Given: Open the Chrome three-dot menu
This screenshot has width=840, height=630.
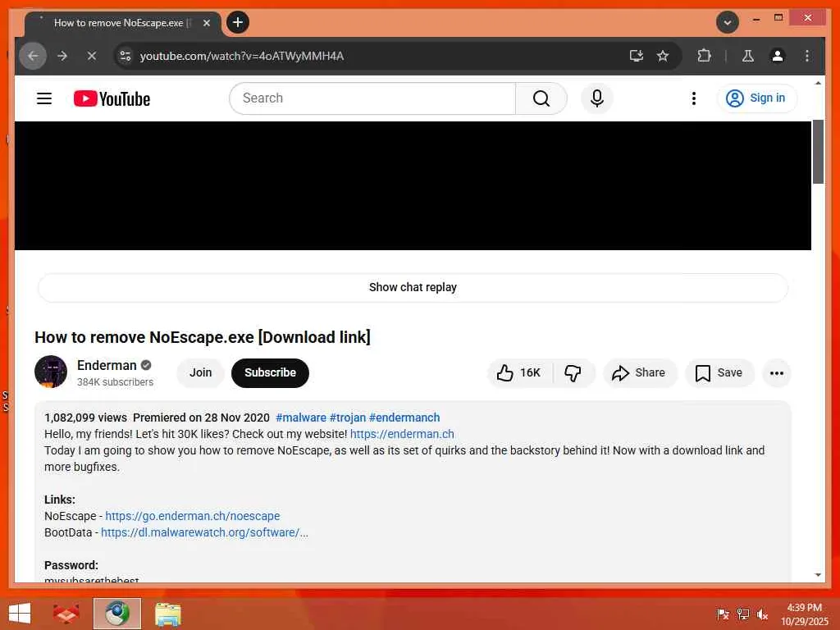Looking at the screenshot, I should click(807, 56).
